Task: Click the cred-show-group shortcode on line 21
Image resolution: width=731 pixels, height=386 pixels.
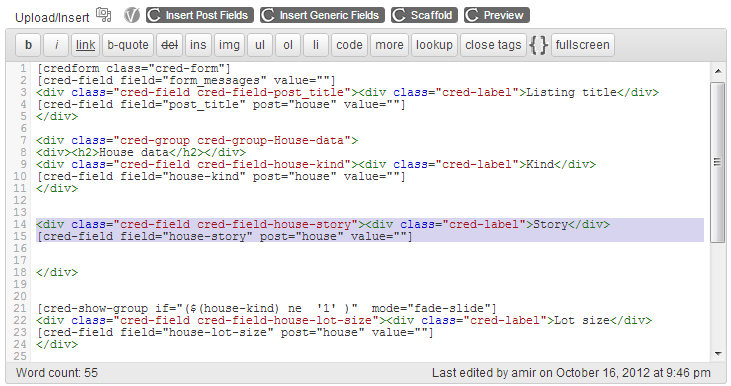Action: click(267, 309)
